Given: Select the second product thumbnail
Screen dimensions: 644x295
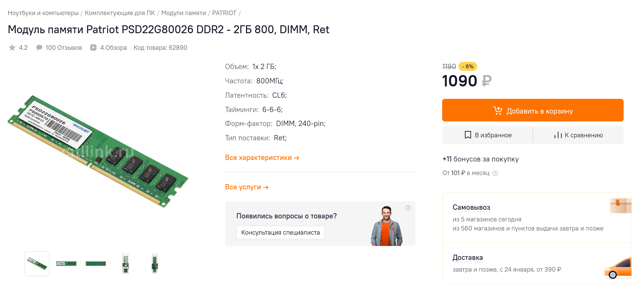Looking at the screenshot, I should pos(66,264).
